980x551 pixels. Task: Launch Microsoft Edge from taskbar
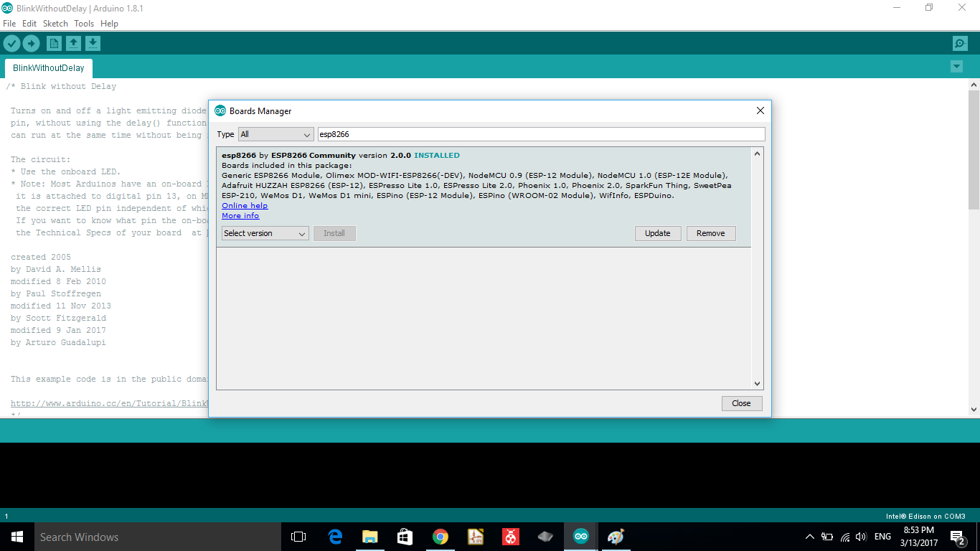(x=334, y=537)
